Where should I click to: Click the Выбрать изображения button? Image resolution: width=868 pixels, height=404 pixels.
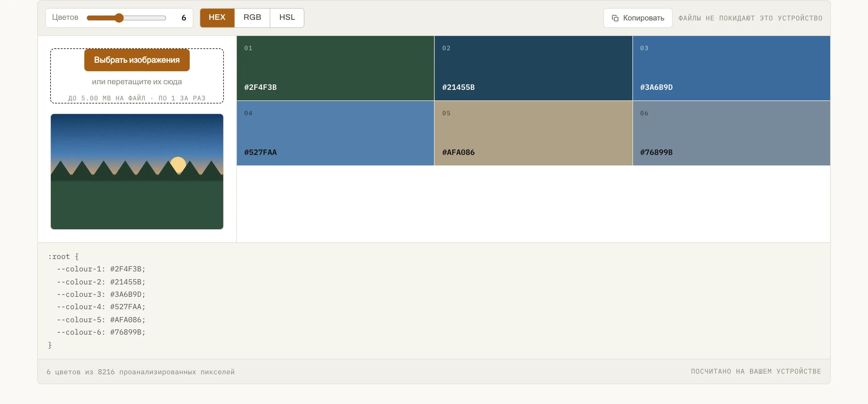pos(137,60)
